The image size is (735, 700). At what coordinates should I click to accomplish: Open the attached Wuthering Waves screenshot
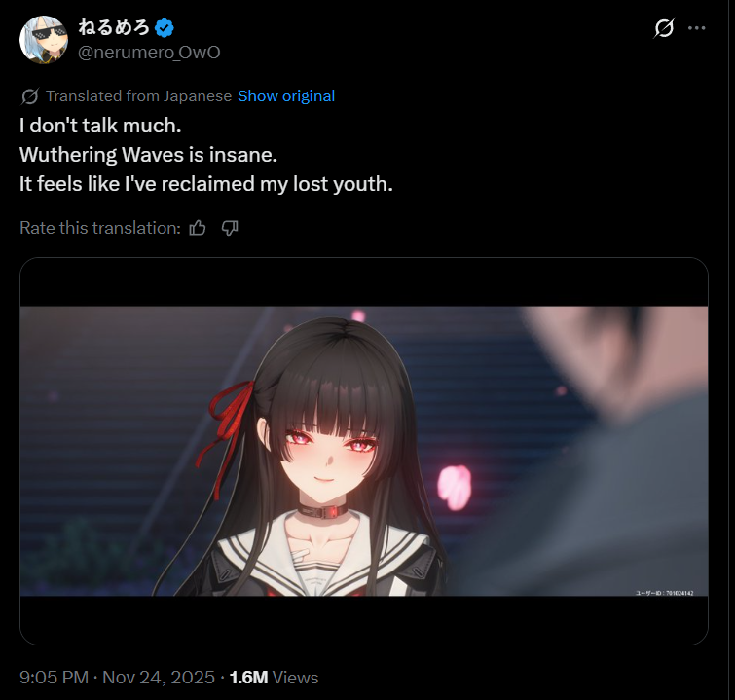coord(364,451)
